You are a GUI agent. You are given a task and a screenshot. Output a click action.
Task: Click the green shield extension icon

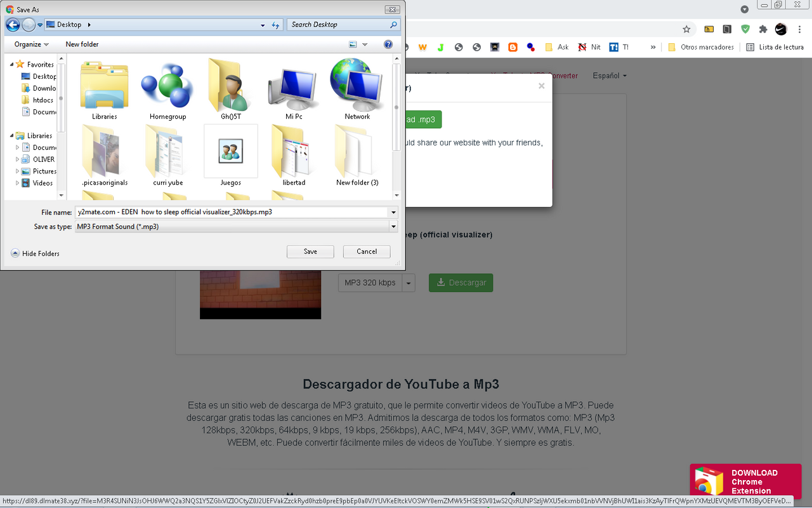point(745,29)
